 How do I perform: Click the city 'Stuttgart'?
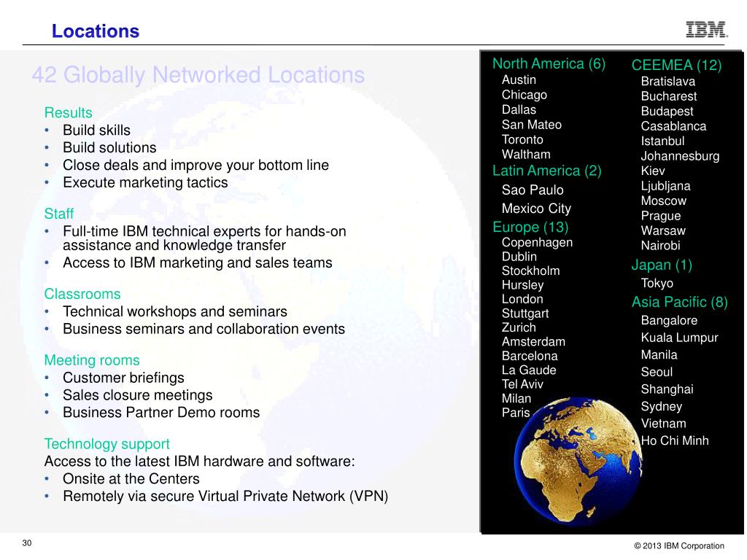[525, 314]
